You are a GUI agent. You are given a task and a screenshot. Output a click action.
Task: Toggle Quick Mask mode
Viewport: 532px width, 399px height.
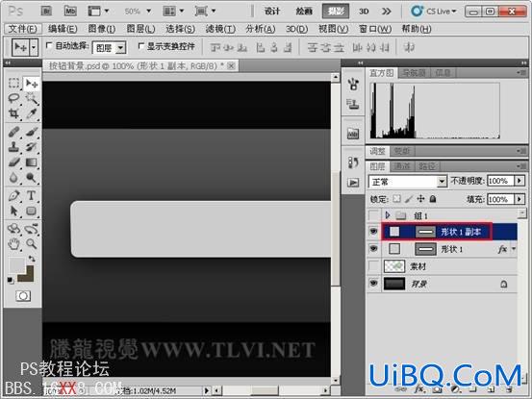[23, 296]
